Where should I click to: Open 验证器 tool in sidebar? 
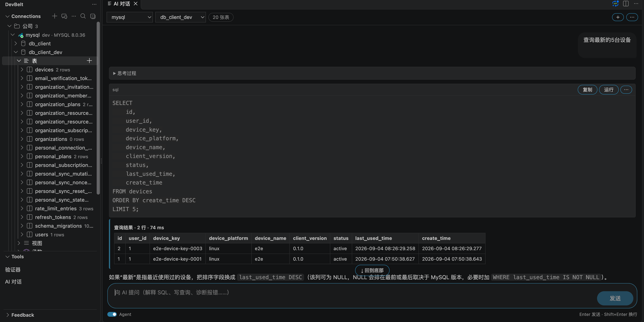pos(13,270)
